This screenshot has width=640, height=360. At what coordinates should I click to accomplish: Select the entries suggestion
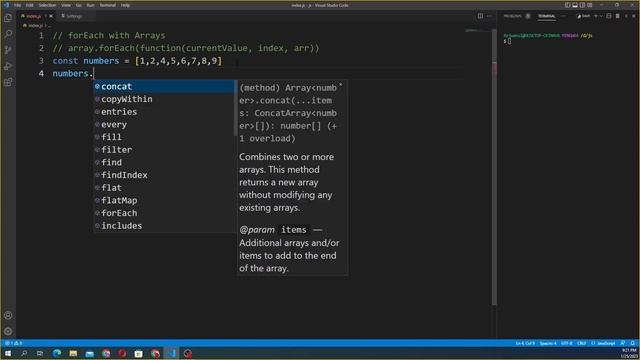pyautogui.click(x=164, y=112)
